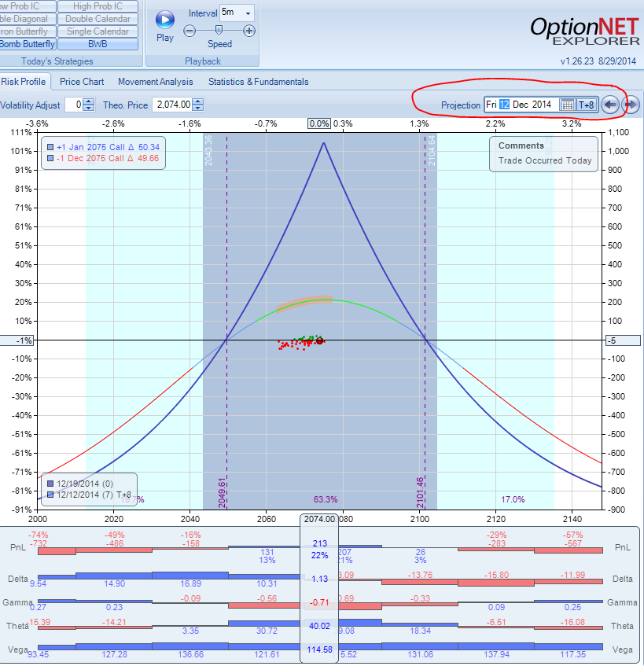The image size is (644, 666).
Task: Click the Delta value 1.13
Action: pos(320,579)
